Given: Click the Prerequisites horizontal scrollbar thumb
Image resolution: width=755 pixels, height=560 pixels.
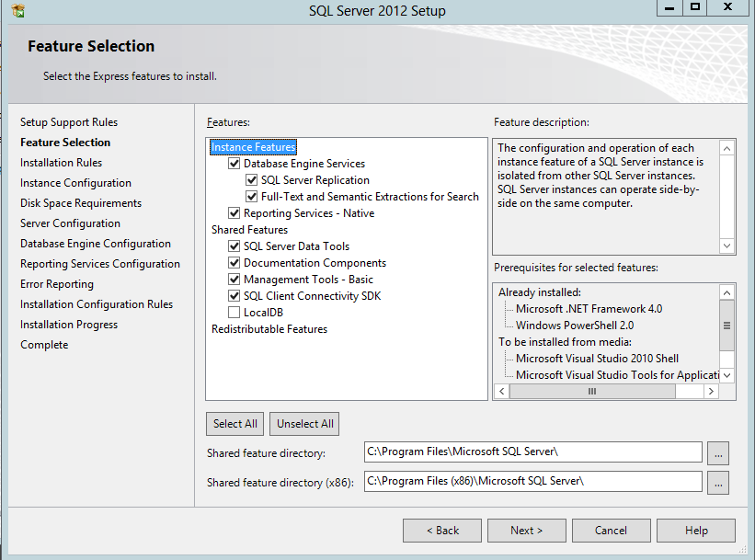Looking at the screenshot, I should pos(592,392).
